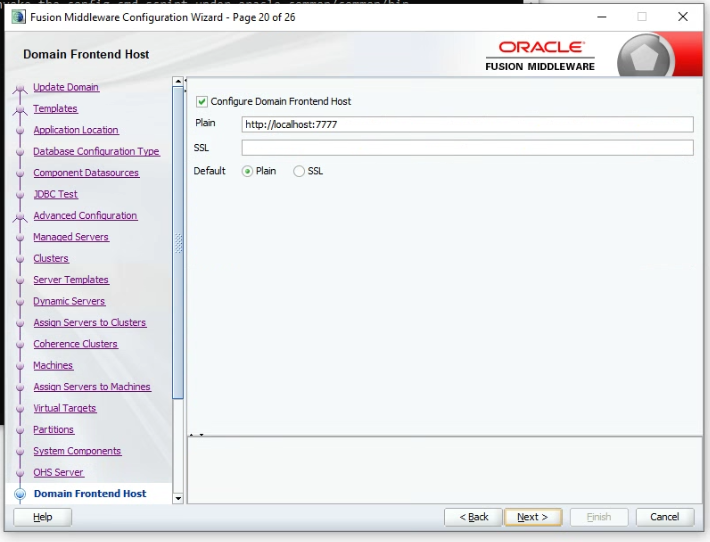
Task: Click the Back button
Action: (474, 517)
